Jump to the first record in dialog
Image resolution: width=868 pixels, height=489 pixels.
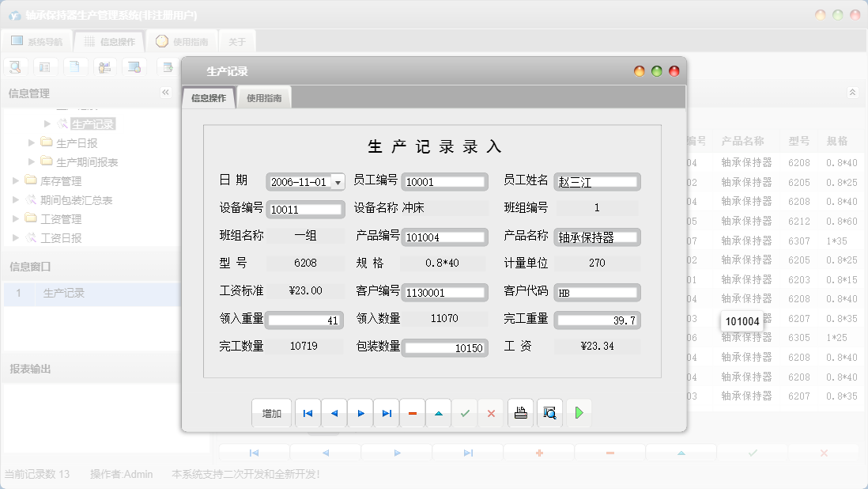tap(308, 413)
